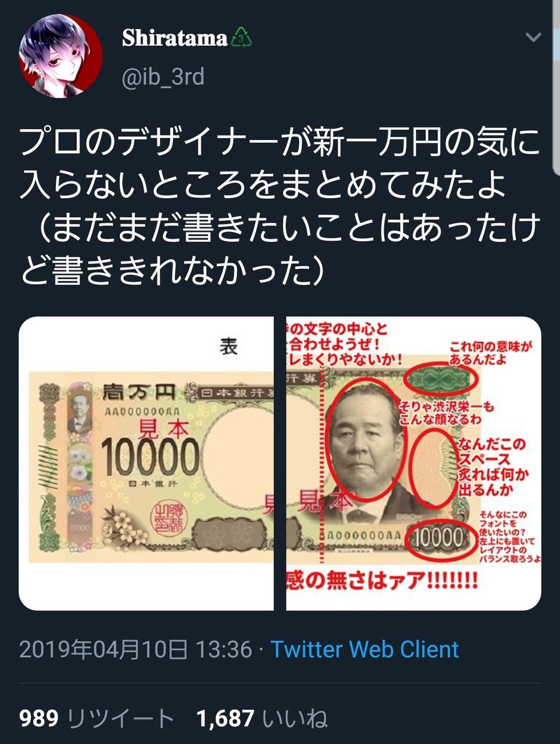Click the red 見本 stamp on left banknote
560x744 pixels.
[x=165, y=430]
